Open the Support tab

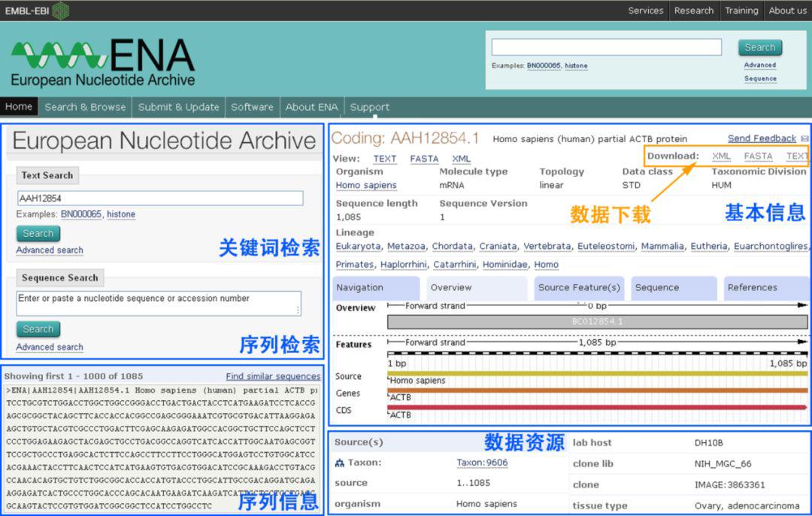[x=369, y=107]
